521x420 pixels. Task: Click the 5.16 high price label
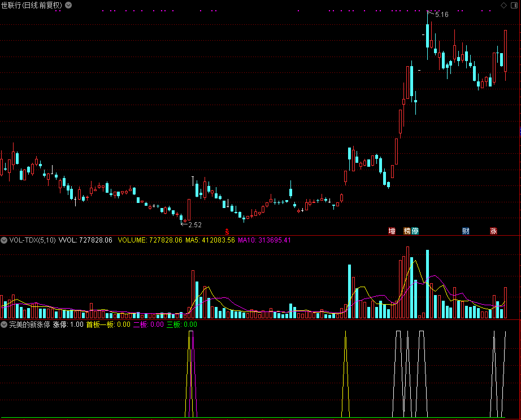(x=441, y=15)
